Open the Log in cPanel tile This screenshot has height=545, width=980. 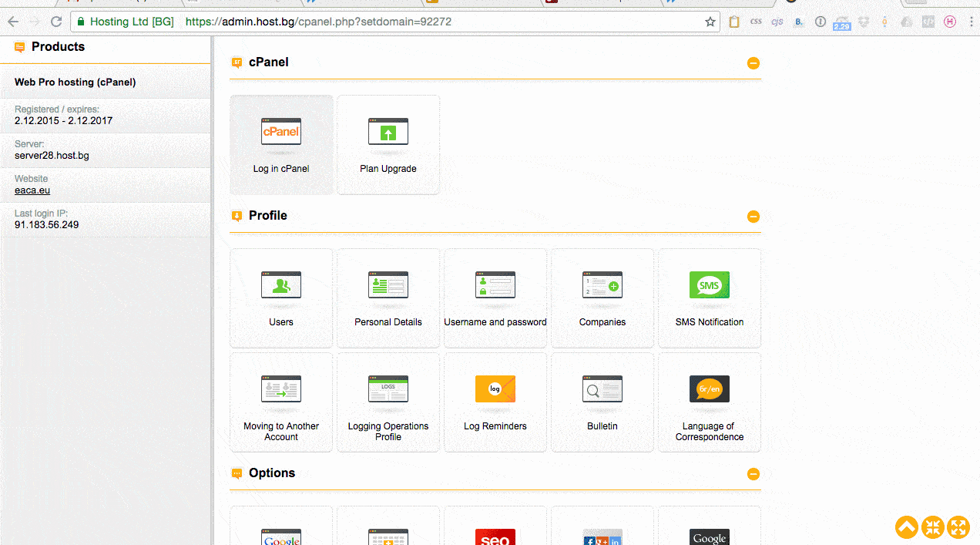(281, 145)
